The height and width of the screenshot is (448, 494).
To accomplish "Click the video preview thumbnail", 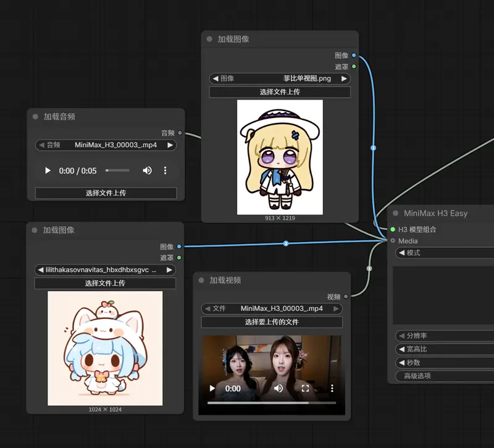I will pyautogui.click(x=272, y=375).
